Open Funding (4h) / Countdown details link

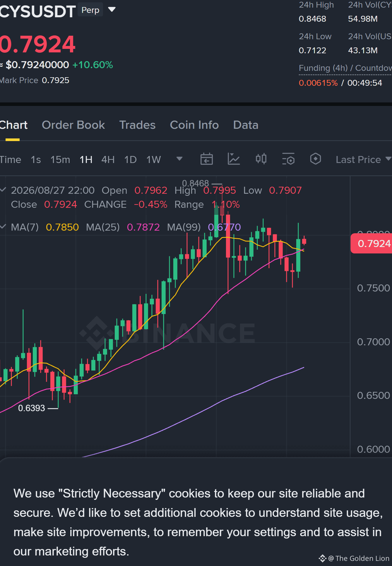tap(345, 68)
